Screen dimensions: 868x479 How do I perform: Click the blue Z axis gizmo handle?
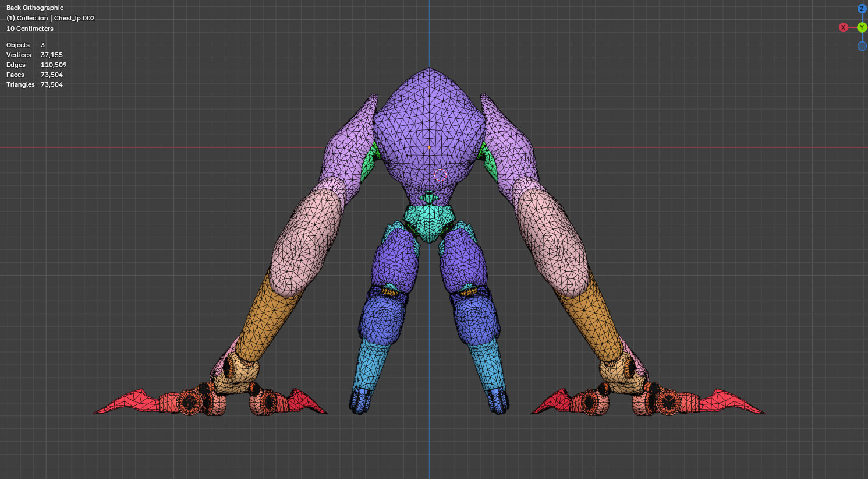coord(862,9)
